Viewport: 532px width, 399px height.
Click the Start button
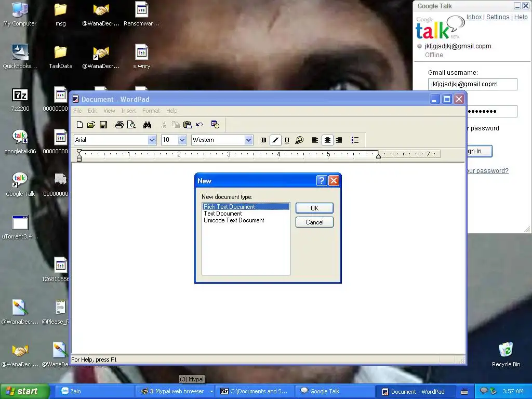(24, 391)
